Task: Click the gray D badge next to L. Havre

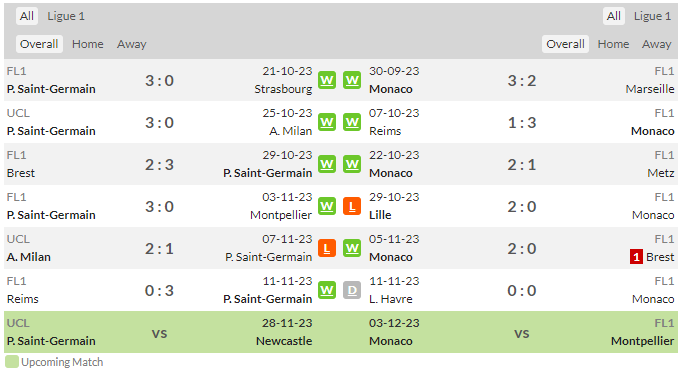Action: [352, 290]
